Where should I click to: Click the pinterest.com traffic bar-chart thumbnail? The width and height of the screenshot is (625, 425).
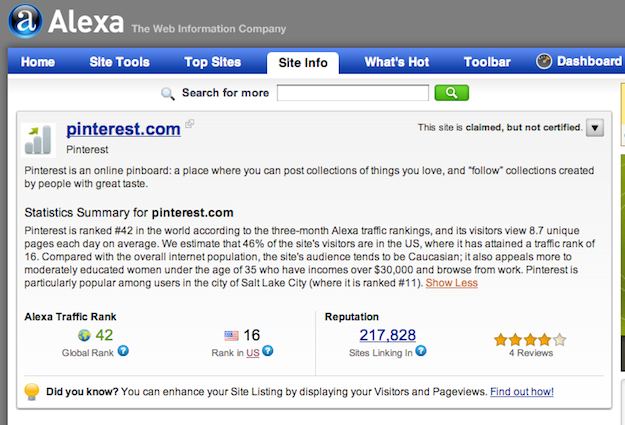point(38,140)
